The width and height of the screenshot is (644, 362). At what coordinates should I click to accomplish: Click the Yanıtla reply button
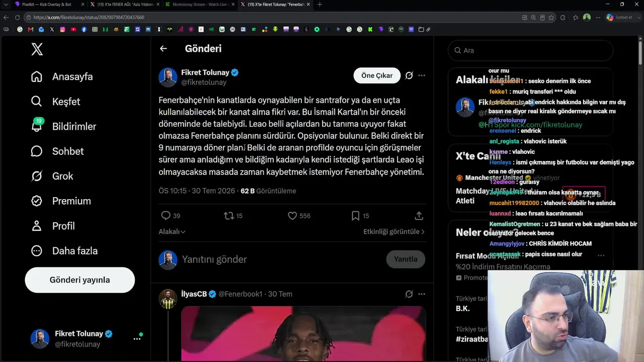(406, 259)
